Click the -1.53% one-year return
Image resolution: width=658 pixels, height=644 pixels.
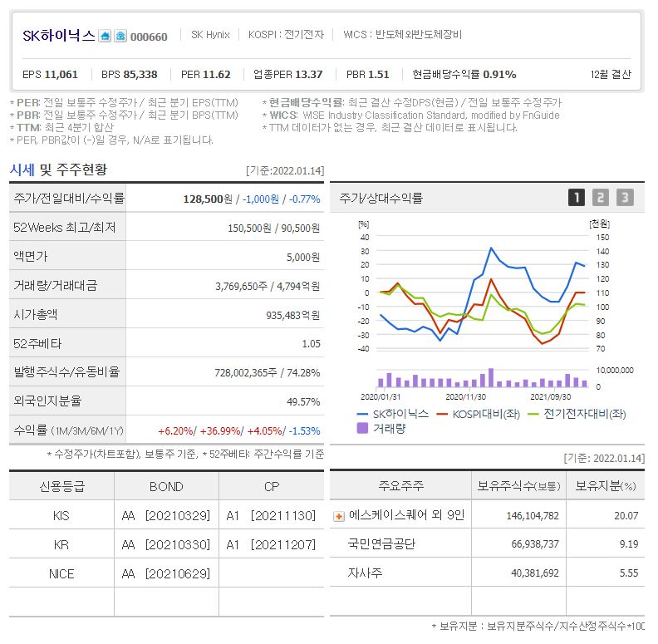point(304,431)
